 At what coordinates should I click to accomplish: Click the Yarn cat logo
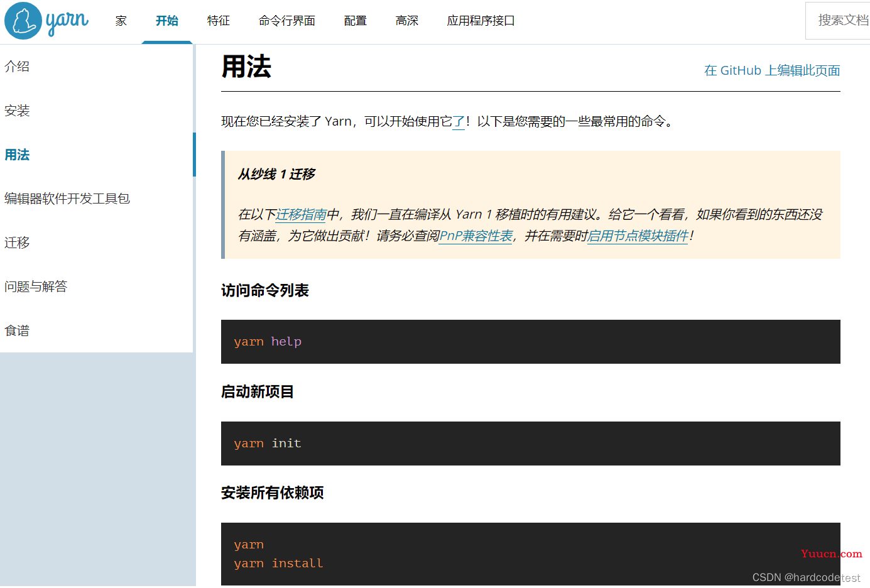click(23, 21)
